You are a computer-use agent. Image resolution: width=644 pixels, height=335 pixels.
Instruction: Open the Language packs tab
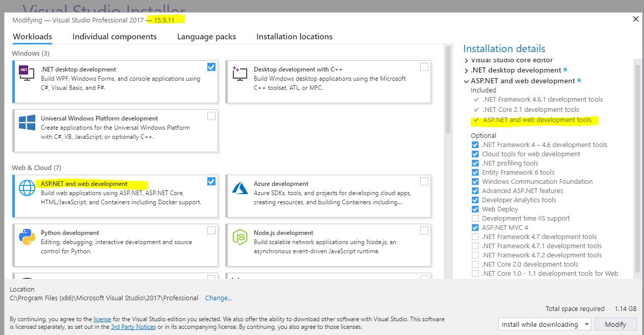point(206,37)
